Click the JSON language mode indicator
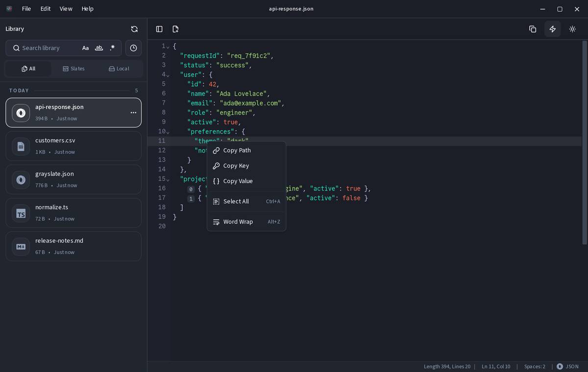Viewport: 588px width, 372px height. coord(568,366)
